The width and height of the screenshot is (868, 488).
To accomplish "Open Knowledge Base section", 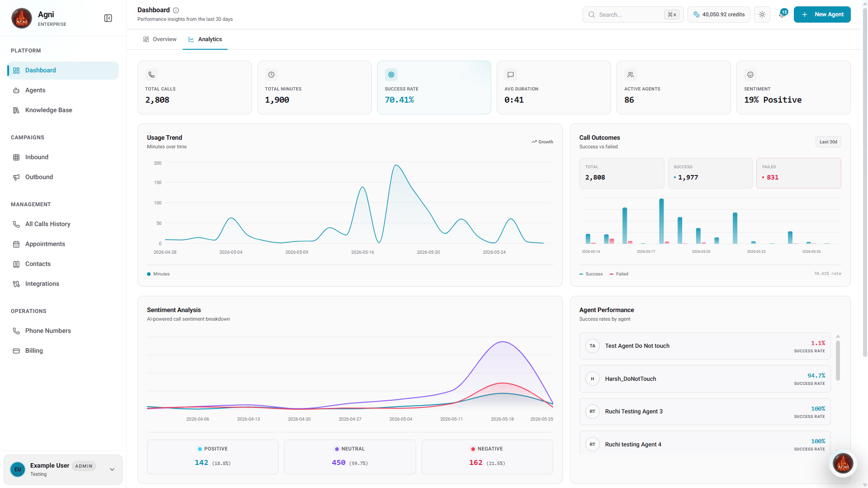I will click(x=63, y=110).
